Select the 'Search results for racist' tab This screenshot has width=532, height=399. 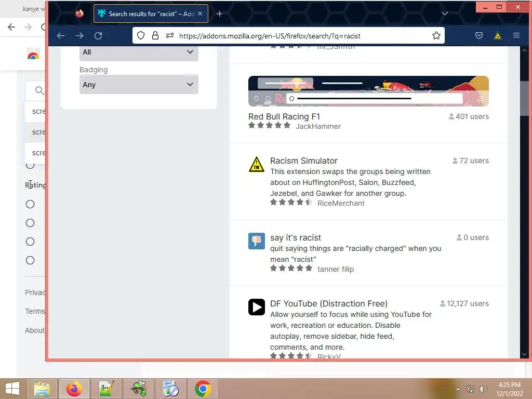click(151, 14)
